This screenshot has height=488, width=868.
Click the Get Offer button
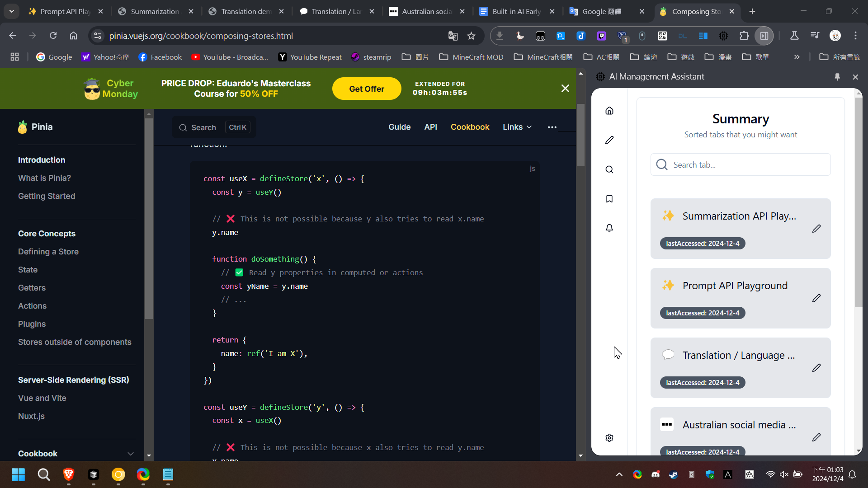tap(366, 89)
